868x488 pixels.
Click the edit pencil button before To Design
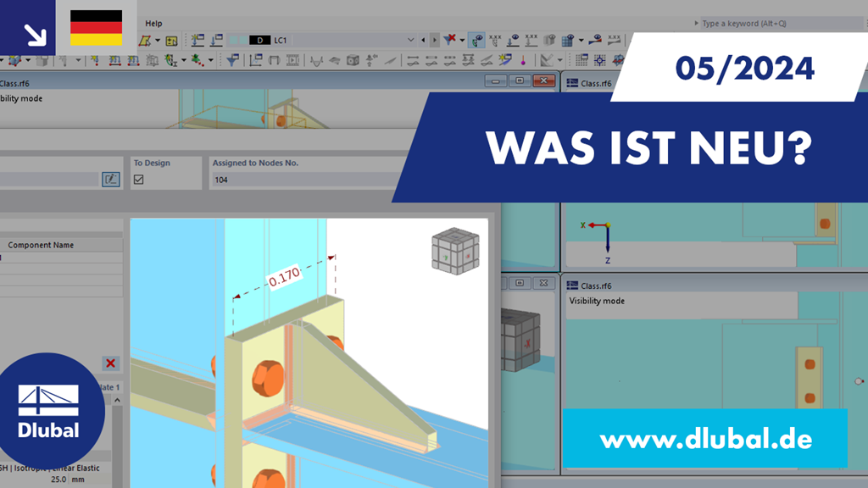coord(111,180)
